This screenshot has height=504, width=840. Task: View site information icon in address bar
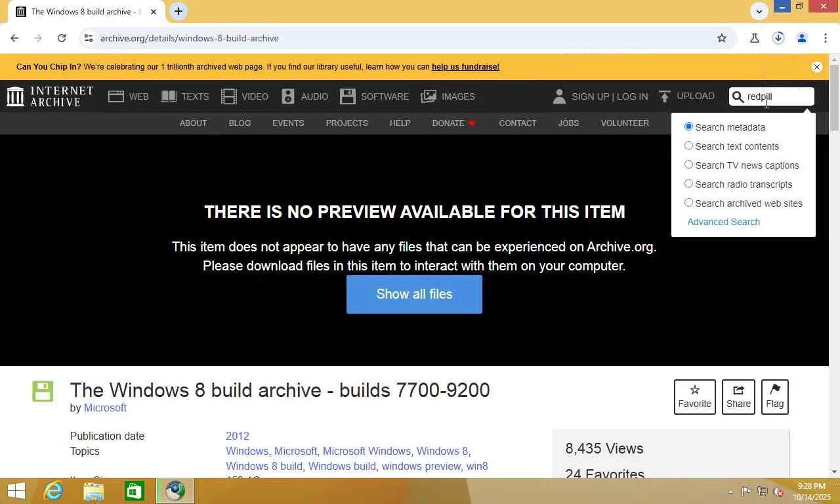(89, 38)
